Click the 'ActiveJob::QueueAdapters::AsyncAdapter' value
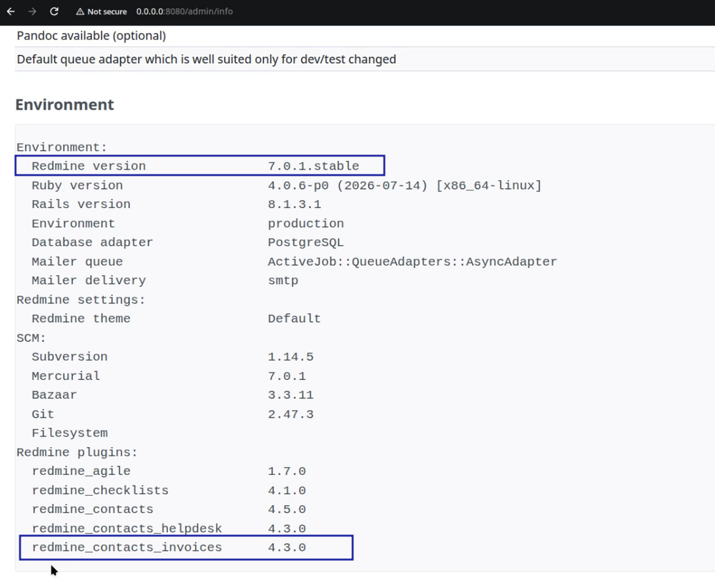This screenshot has height=588, width=715. [x=413, y=262]
